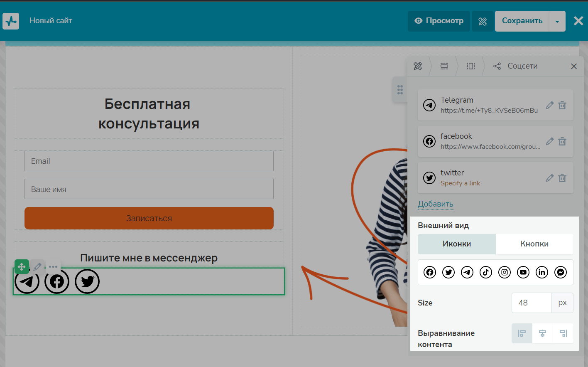The height and width of the screenshot is (367, 588).
Task: Pick the Instagram icon in appearance row
Action: 505,272
